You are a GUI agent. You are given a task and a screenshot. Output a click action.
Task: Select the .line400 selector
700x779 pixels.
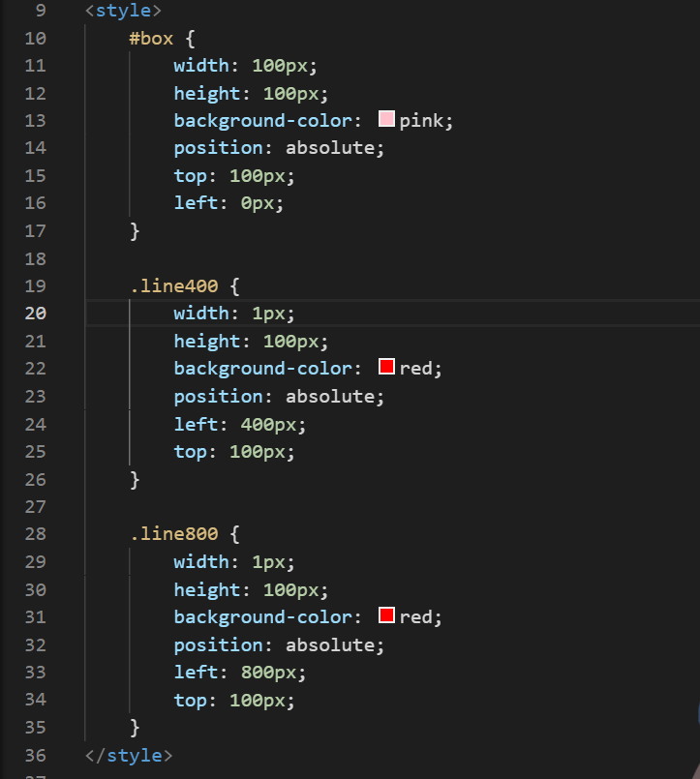(x=174, y=285)
